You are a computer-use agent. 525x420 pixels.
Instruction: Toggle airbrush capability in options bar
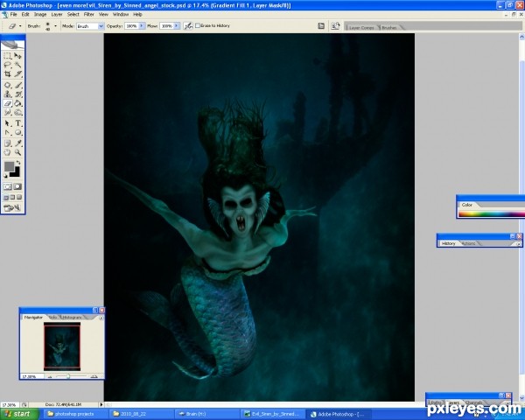click(188, 25)
